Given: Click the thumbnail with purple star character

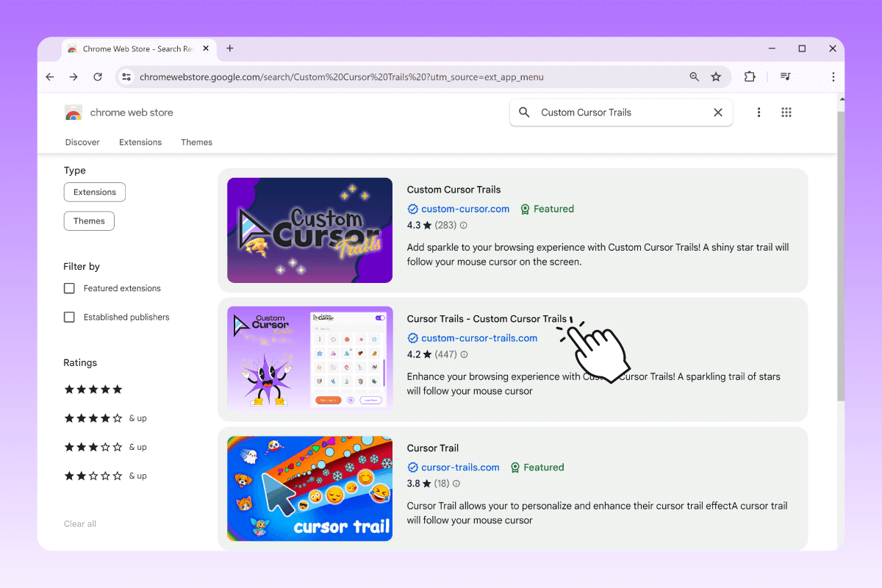Looking at the screenshot, I should coord(309,359).
